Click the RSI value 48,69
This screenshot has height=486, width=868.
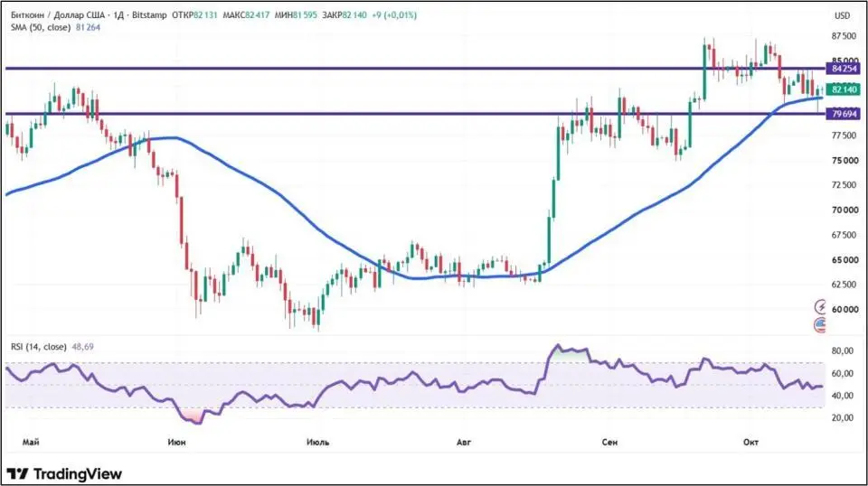(x=83, y=347)
